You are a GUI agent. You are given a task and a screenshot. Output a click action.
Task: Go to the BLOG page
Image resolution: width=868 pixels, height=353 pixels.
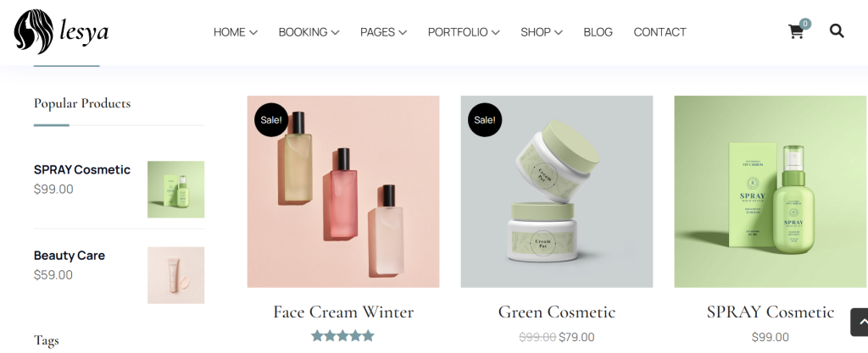pyautogui.click(x=598, y=32)
